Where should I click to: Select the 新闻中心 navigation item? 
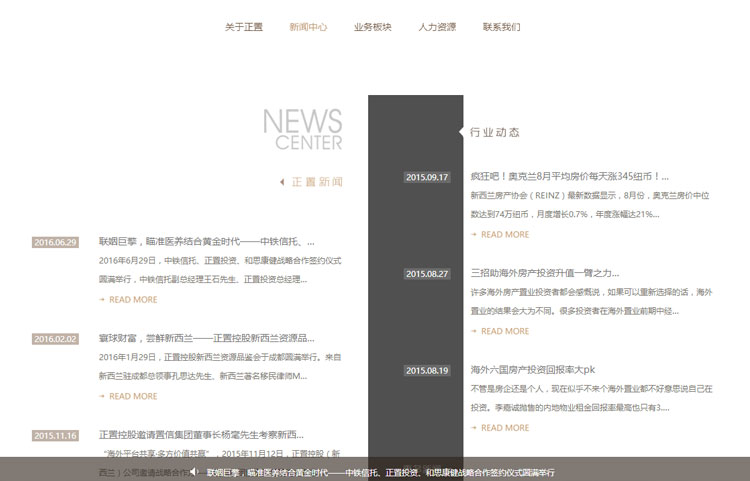pyautogui.click(x=308, y=27)
